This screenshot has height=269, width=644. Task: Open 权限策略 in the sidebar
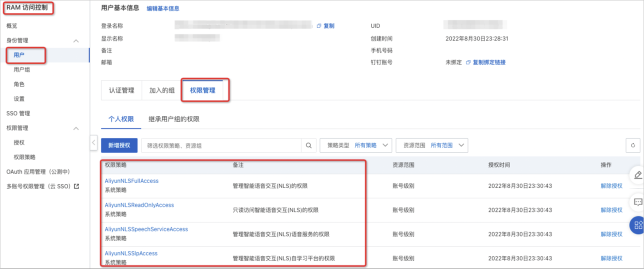pyautogui.click(x=25, y=157)
